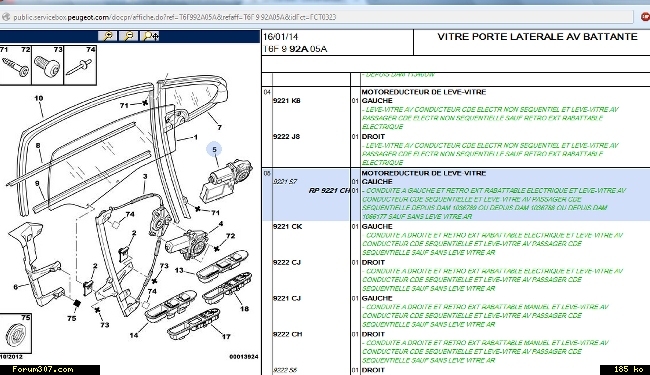Click quantity 01 next to 9221 K8

(x=355, y=101)
